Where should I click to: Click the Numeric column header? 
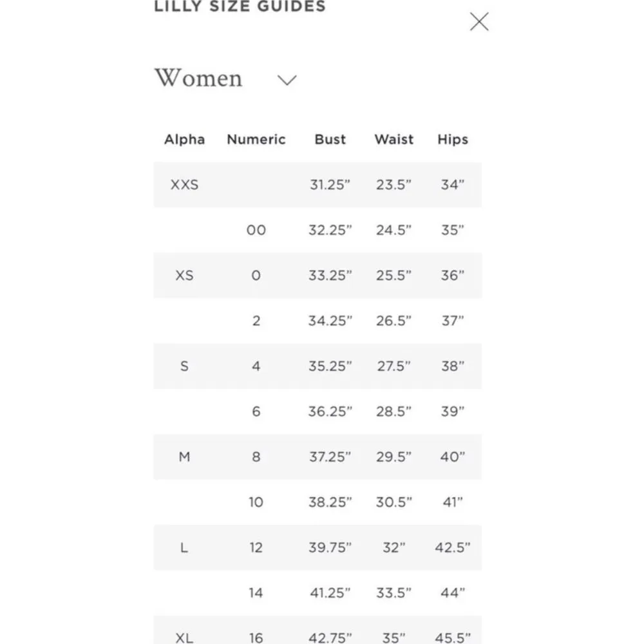[x=256, y=139]
